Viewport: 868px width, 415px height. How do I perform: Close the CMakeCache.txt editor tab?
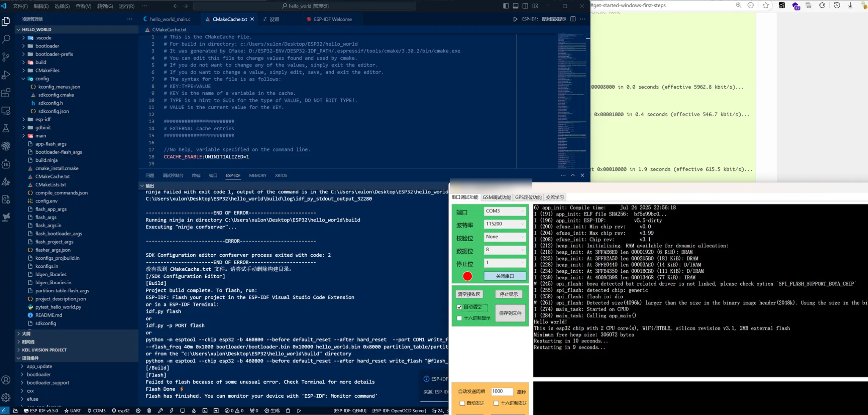click(253, 19)
